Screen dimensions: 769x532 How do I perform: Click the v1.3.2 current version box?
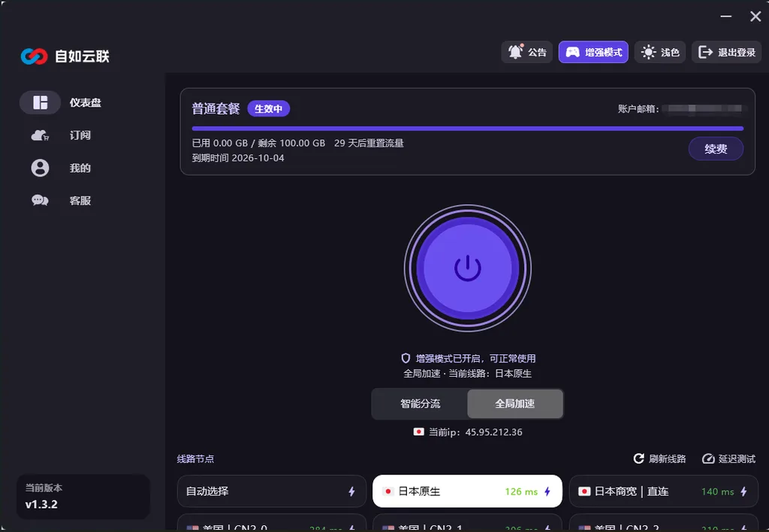pos(83,497)
